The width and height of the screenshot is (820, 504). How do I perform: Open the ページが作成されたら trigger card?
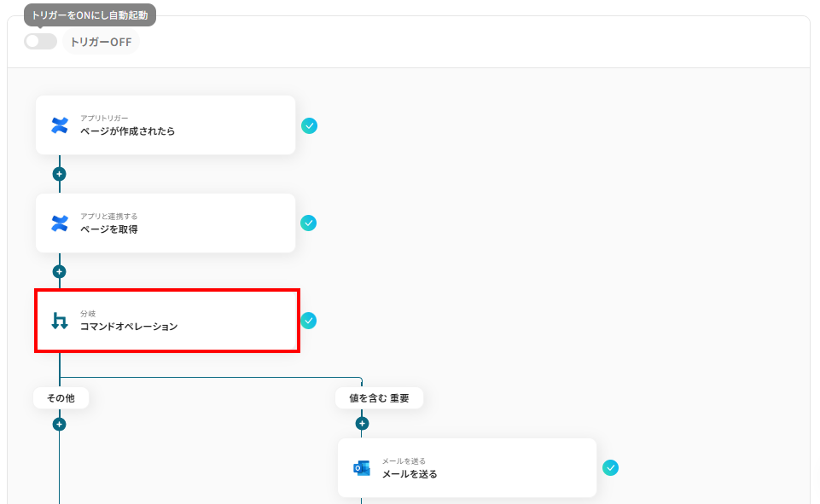166,125
